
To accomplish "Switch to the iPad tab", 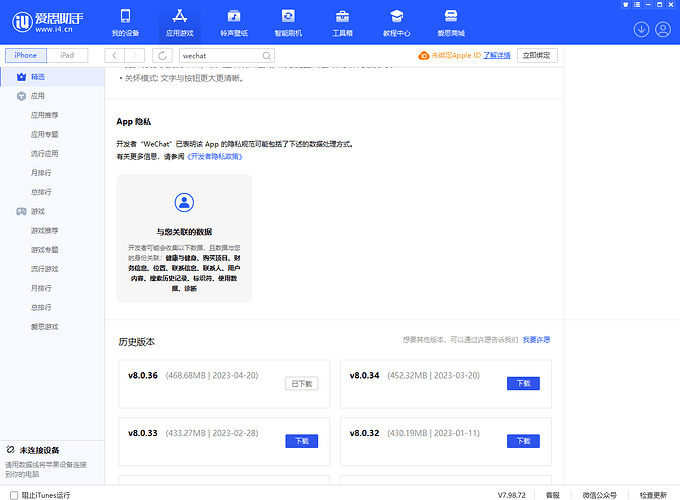I will click(x=66, y=55).
